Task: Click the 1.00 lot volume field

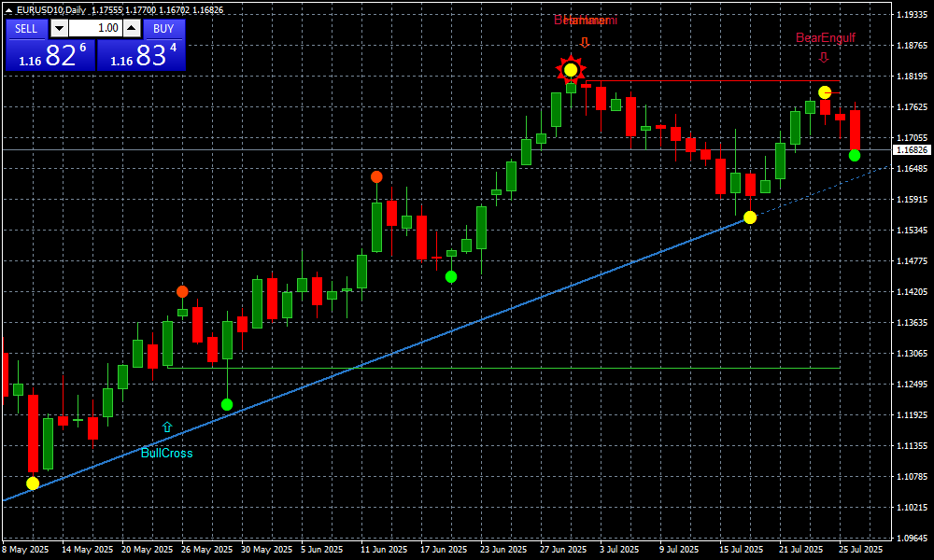Action: 95,28
